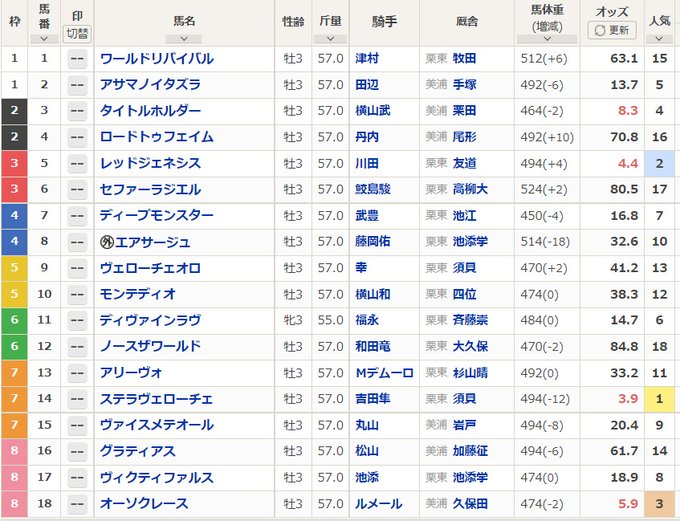Open horse page ディープモンスター
The width and height of the screenshot is (680, 521).
pyautogui.click(x=157, y=216)
